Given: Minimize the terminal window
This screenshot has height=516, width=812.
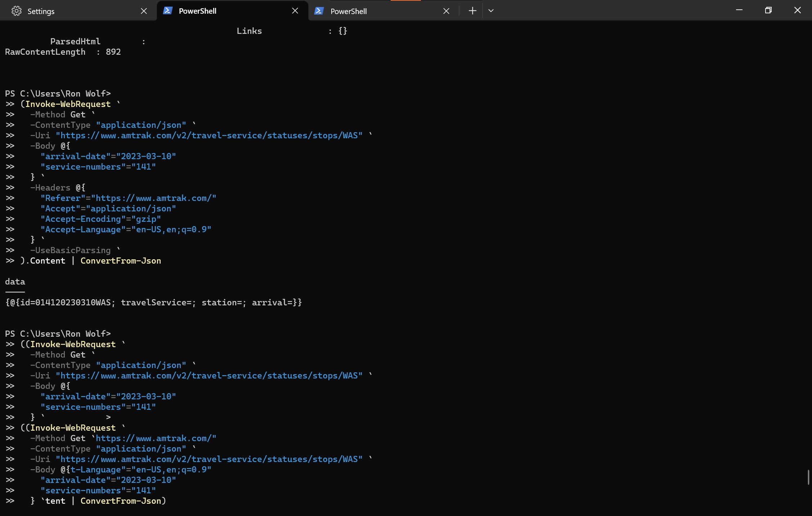Looking at the screenshot, I should [739, 10].
